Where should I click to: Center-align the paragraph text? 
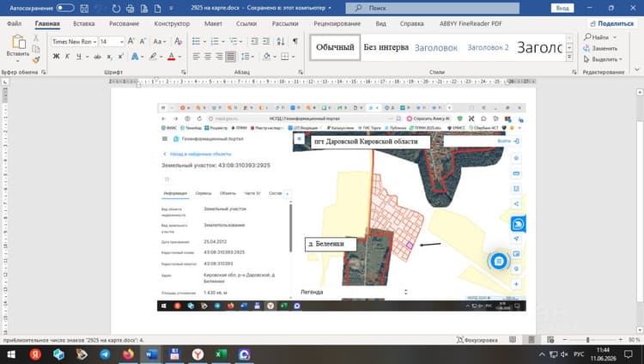tap(208, 57)
